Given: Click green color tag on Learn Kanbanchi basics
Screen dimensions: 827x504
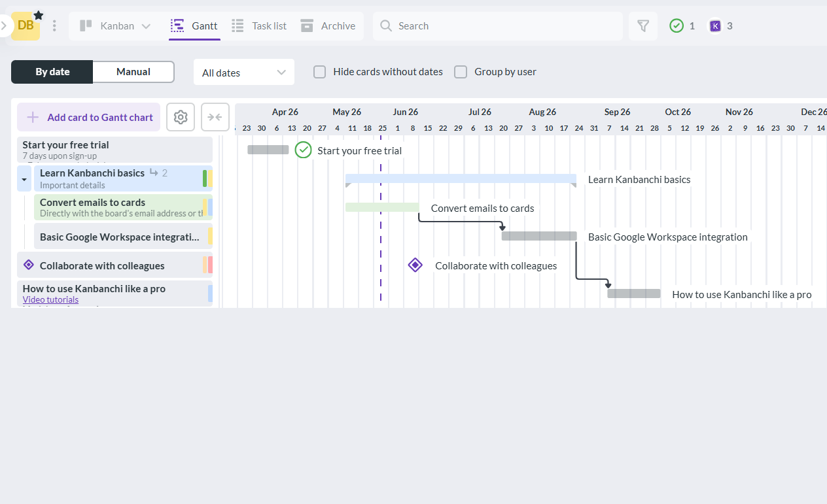Looking at the screenshot, I should point(205,178).
